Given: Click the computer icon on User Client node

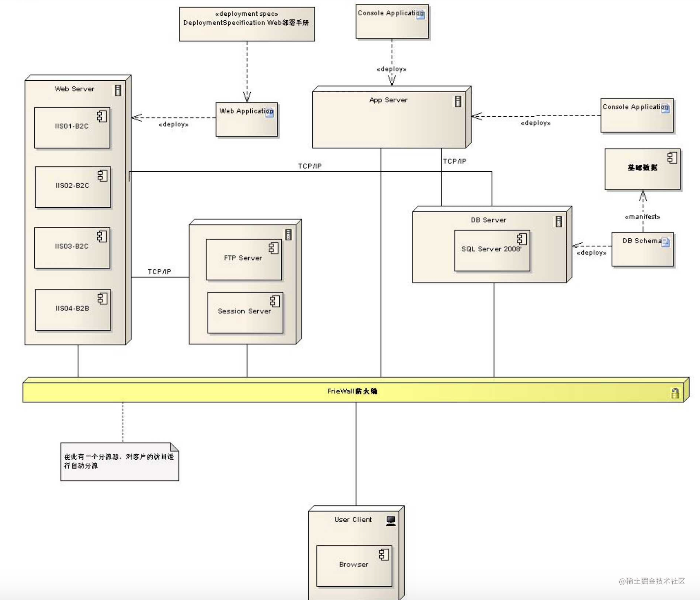Looking at the screenshot, I should tap(391, 521).
